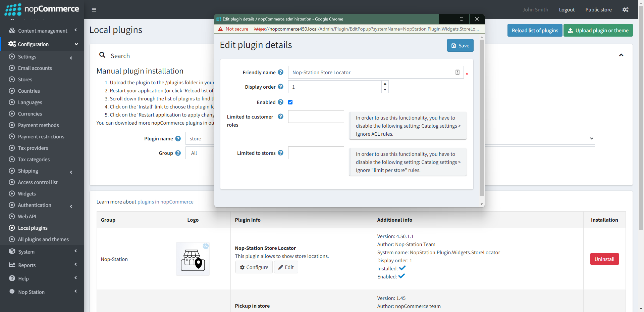Click the Limited to customer roles field

point(316,117)
